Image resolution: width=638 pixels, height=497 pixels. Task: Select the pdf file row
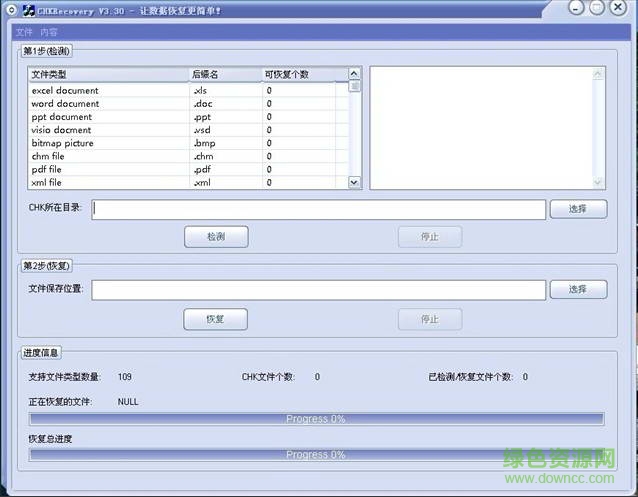[188, 169]
